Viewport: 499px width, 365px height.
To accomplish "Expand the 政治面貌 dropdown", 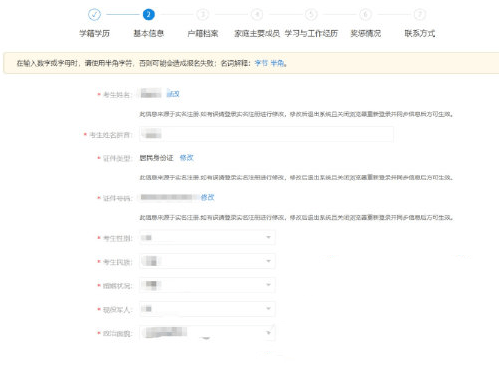I will pyautogui.click(x=207, y=333).
